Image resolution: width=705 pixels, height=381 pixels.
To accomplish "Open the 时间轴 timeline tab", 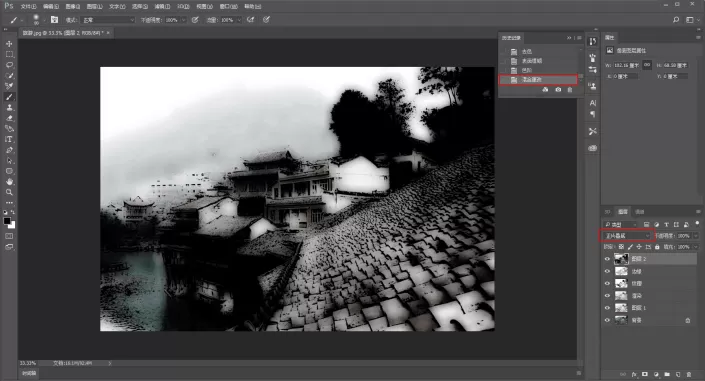I will tap(29, 373).
